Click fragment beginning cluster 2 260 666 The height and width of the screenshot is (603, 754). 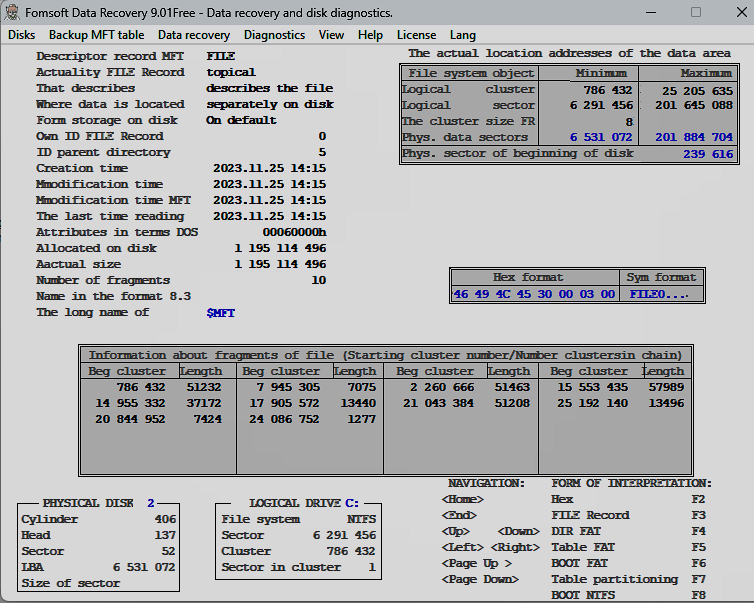tap(441, 387)
